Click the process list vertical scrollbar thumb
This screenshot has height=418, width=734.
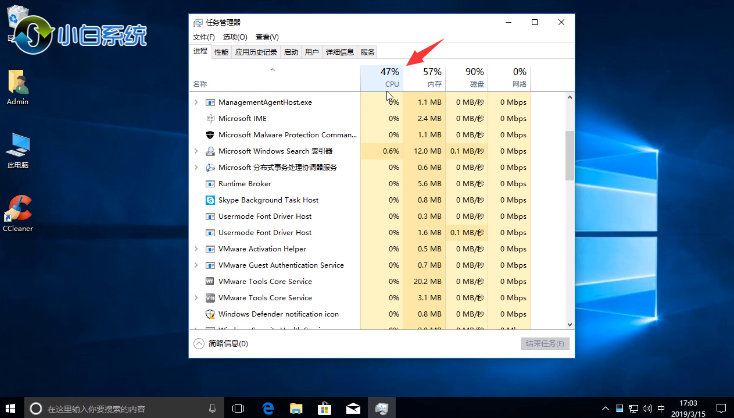pyautogui.click(x=570, y=155)
